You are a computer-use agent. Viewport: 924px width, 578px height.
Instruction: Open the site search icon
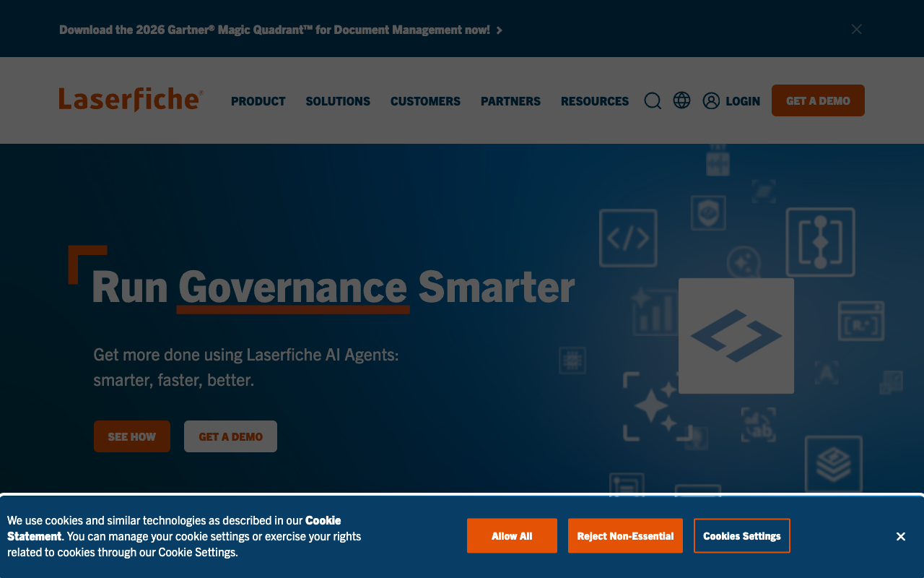[653, 100]
